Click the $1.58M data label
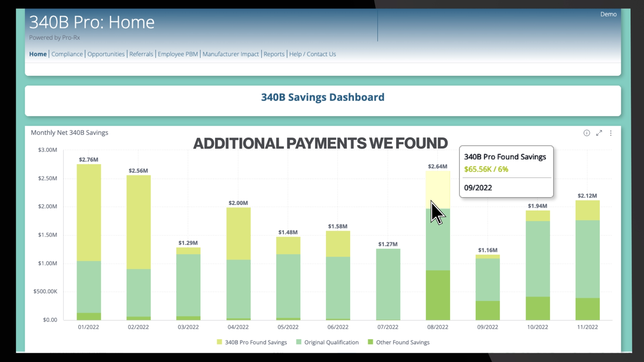The width and height of the screenshot is (644, 362). click(338, 227)
